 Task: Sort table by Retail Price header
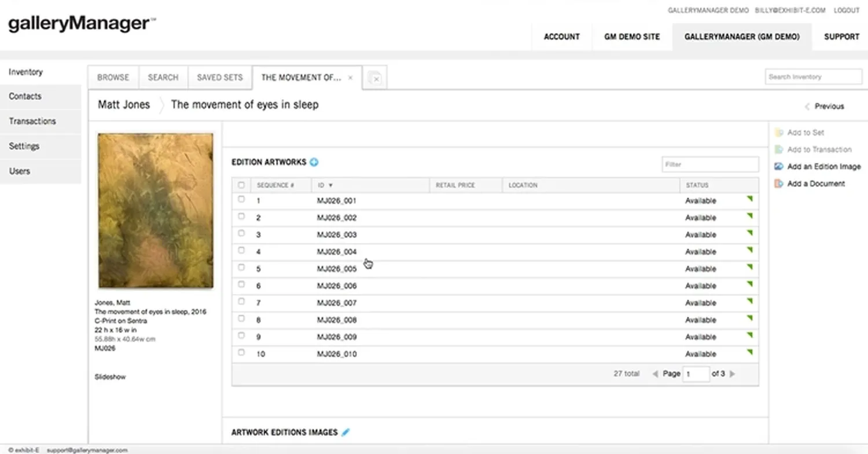pos(455,185)
